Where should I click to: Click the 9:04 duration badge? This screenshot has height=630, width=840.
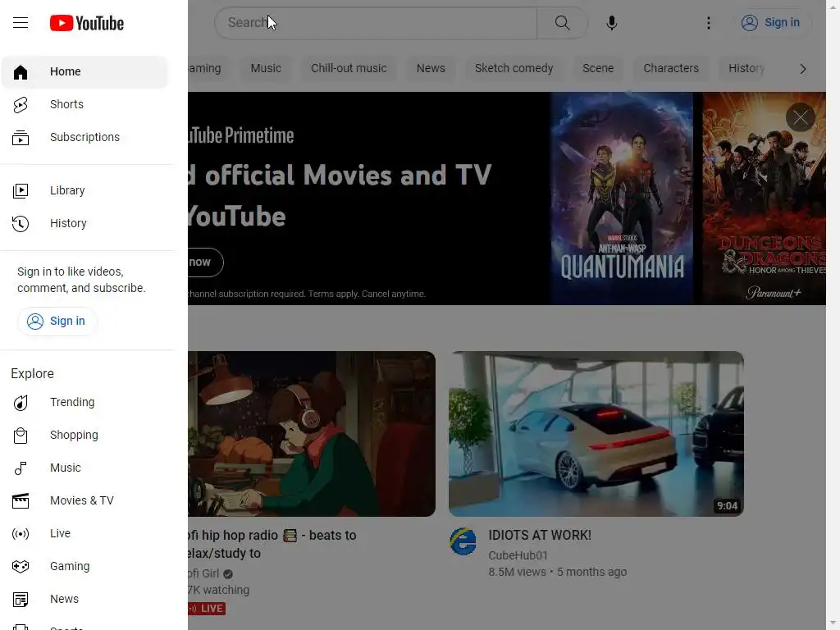(x=727, y=506)
